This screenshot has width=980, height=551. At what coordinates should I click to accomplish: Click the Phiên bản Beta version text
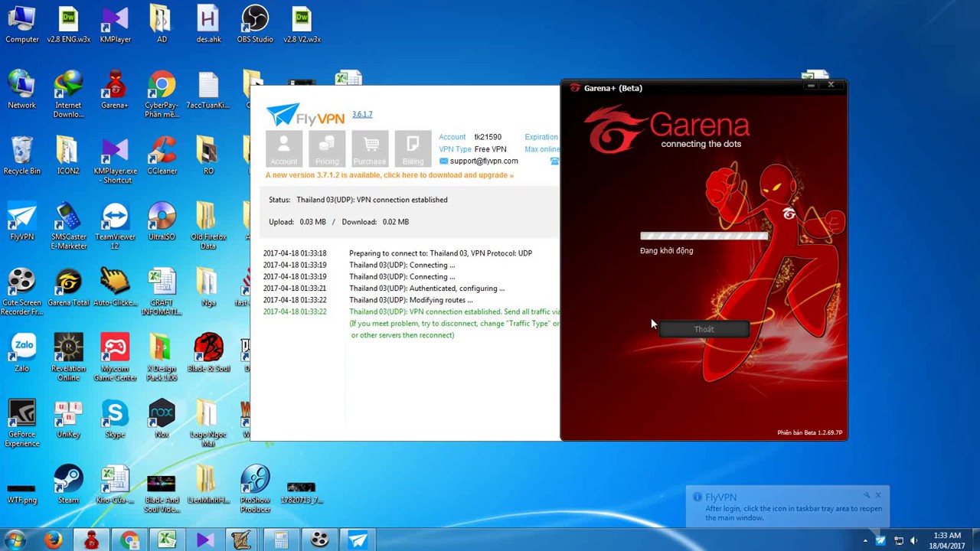pos(809,432)
